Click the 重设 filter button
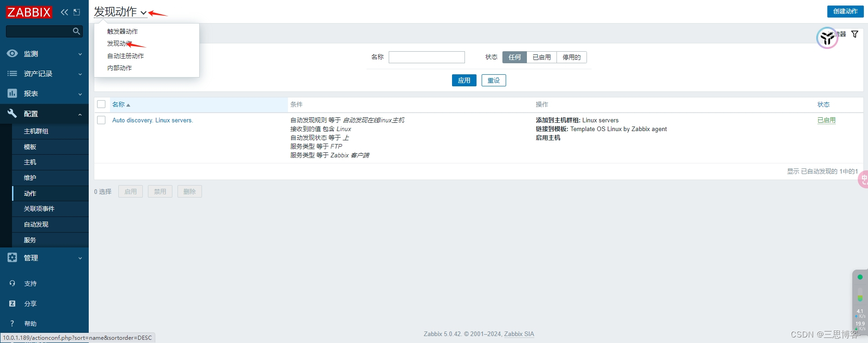The image size is (868, 343). (494, 80)
